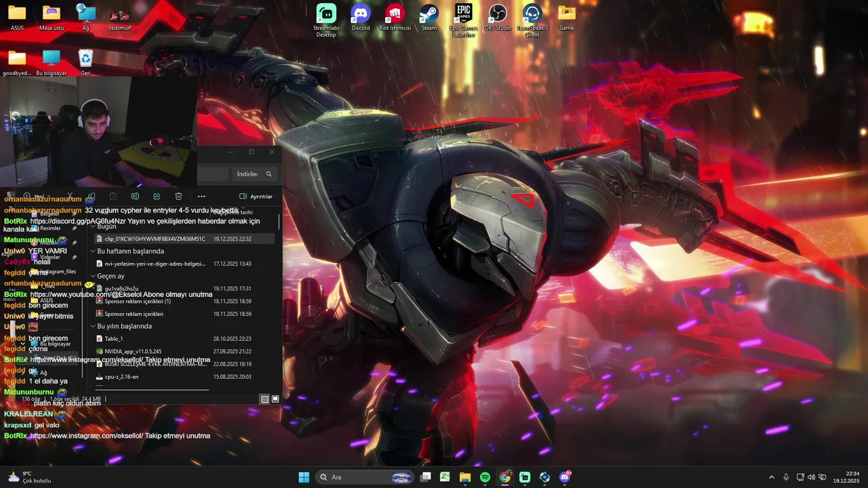
Task: Select the ASUS folder on the desktop
Action: 17,17
